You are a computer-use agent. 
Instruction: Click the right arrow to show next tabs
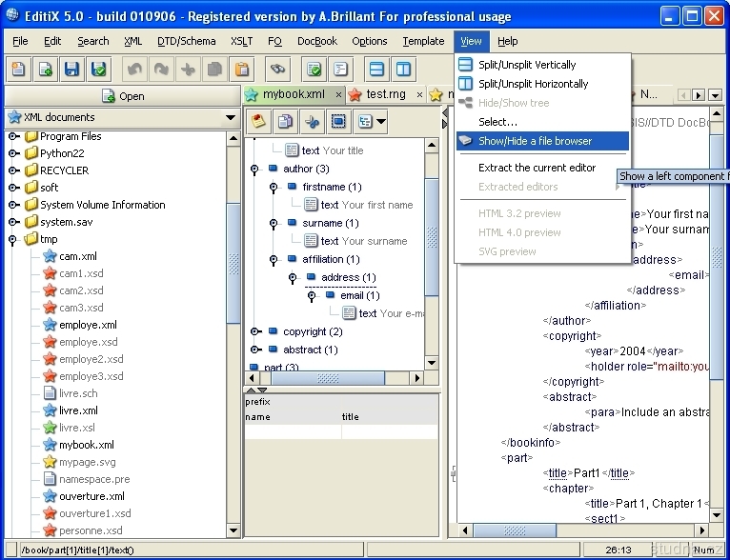click(x=698, y=95)
